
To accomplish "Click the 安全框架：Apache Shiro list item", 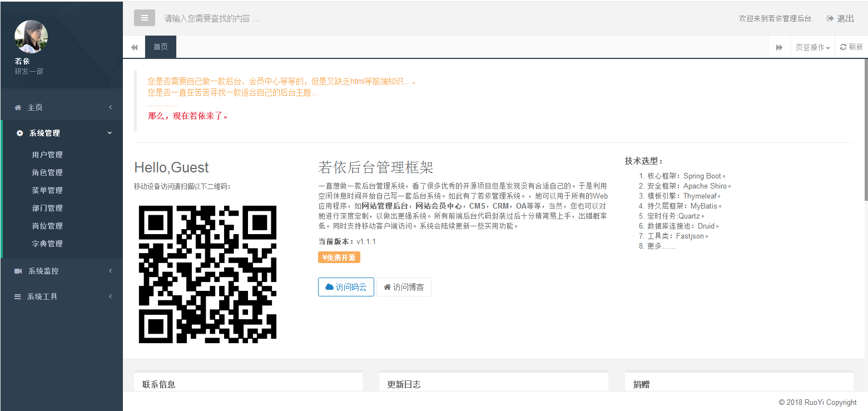I will pyautogui.click(x=690, y=186).
